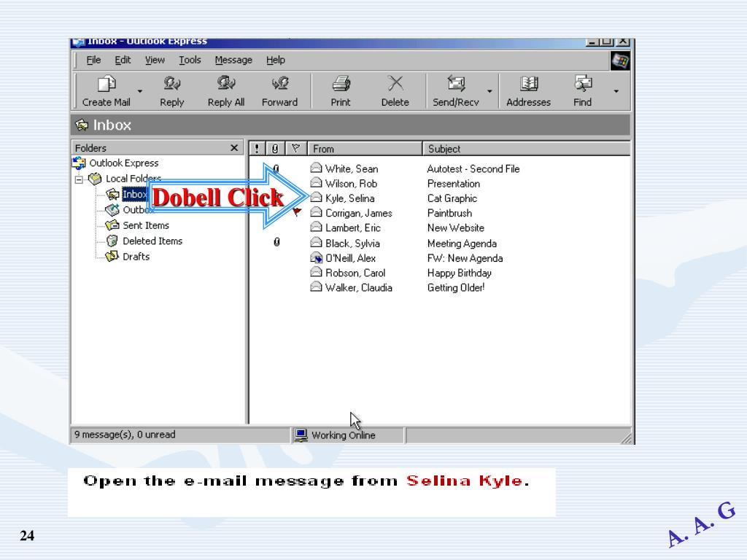This screenshot has height=560, width=747.
Task: Open the Addresses book icon
Action: click(x=529, y=84)
